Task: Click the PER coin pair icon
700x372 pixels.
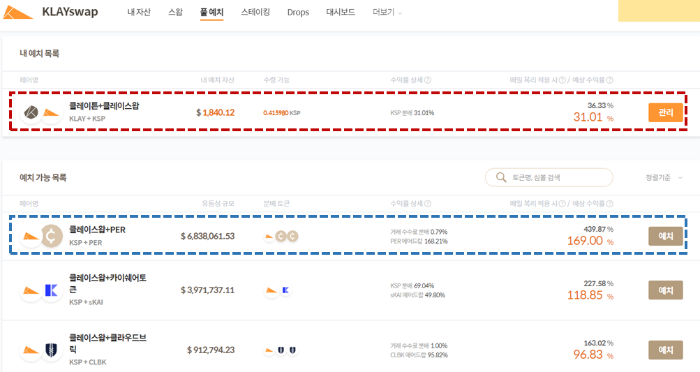Action: (x=52, y=236)
